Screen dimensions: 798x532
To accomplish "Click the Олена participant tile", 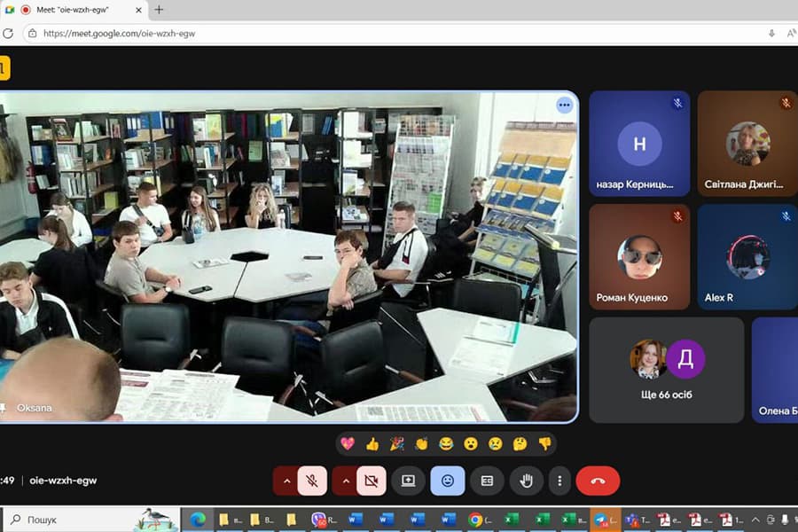I will (775, 370).
